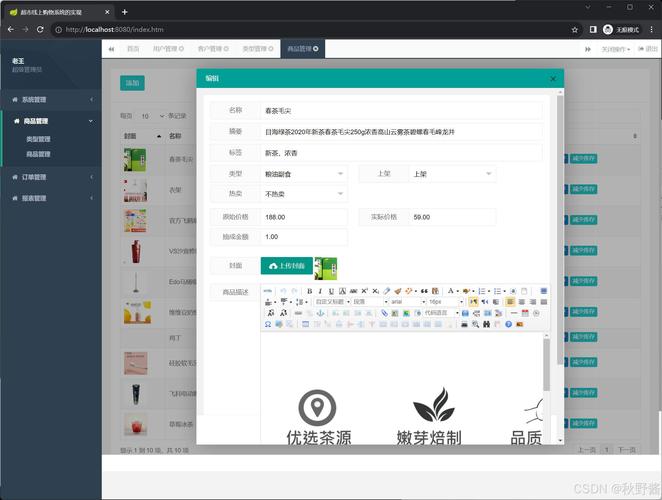Click the insert table icon
The height and width of the screenshot is (500, 662).
point(305,324)
